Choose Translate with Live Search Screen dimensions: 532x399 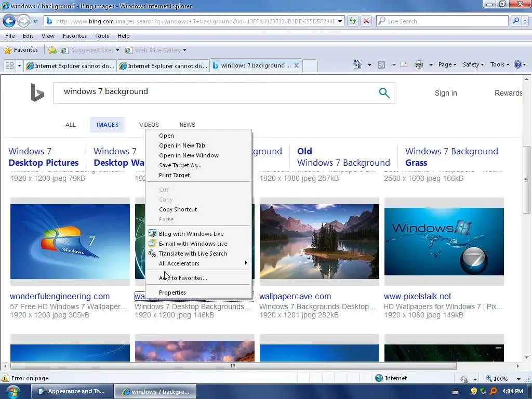pyautogui.click(x=199, y=254)
